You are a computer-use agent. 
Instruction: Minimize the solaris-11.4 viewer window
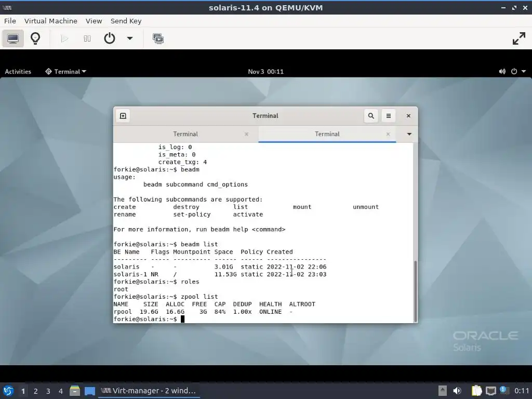click(503, 8)
